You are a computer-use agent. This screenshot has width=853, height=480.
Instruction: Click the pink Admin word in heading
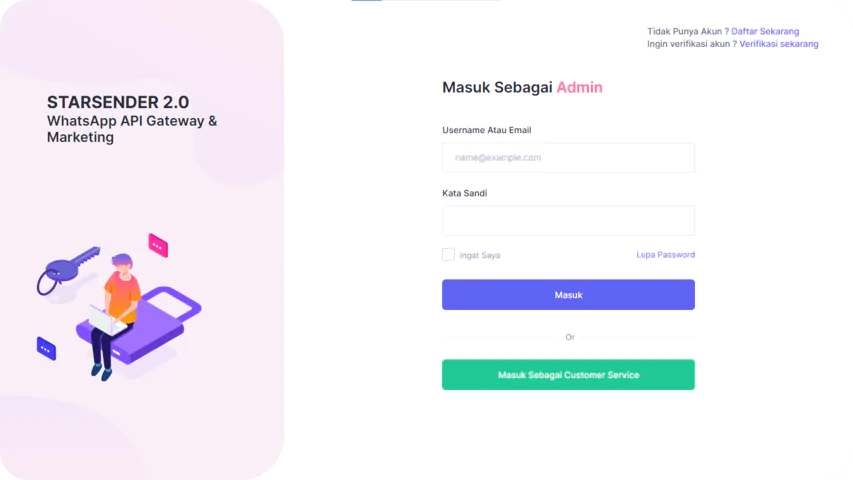580,87
